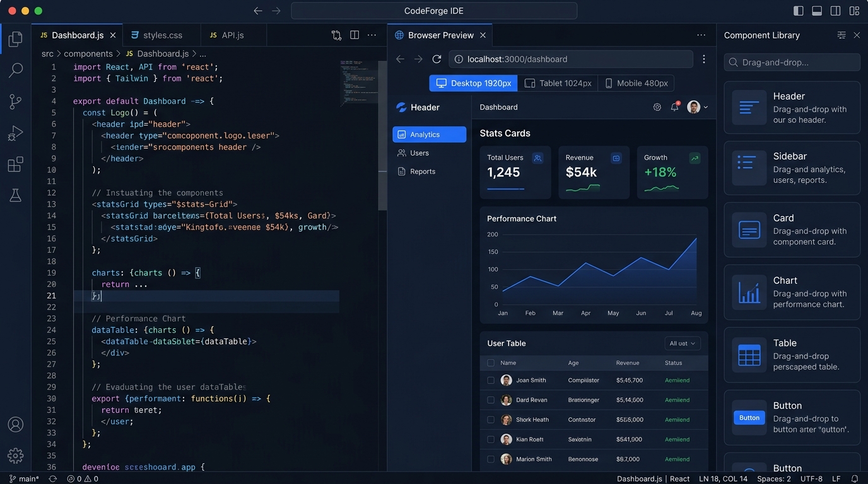Expand the breadcrumb chevron after Dashboard.js

194,54
